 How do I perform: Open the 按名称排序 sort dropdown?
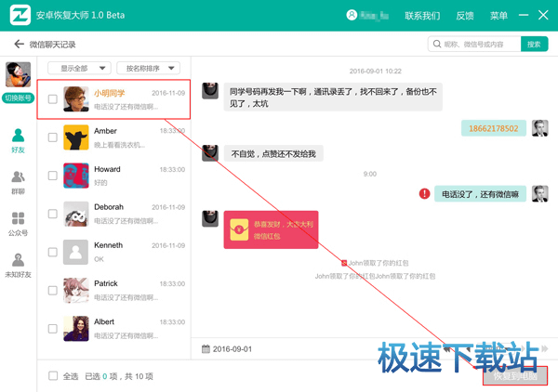[x=149, y=68]
